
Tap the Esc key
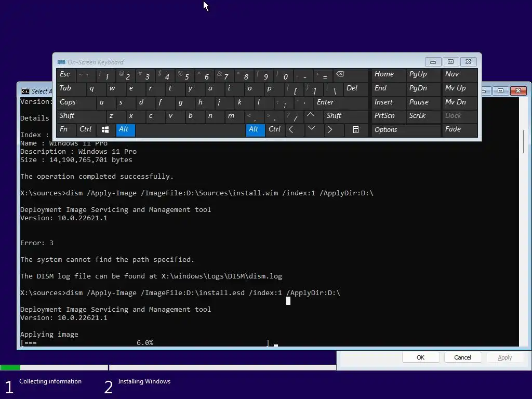coord(66,75)
